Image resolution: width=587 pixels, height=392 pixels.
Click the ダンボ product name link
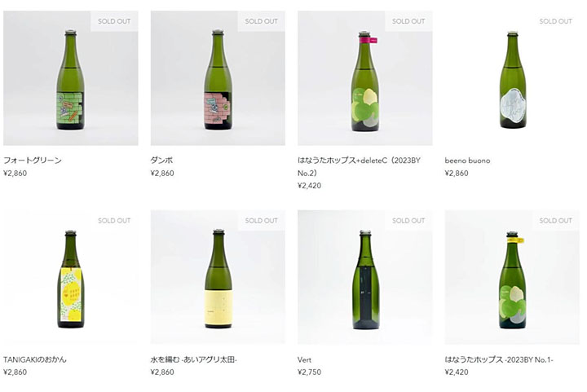pyautogui.click(x=161, y=161)
